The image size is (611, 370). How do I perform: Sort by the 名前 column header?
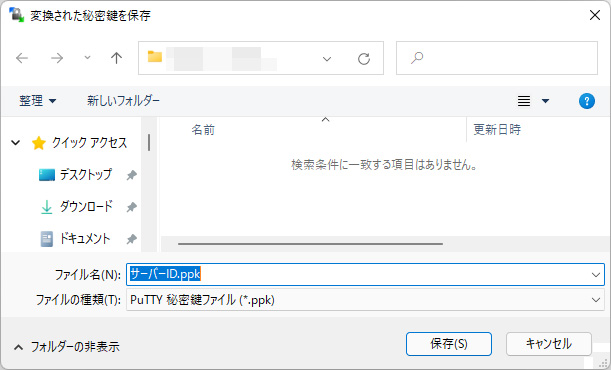tap(203, 130)
